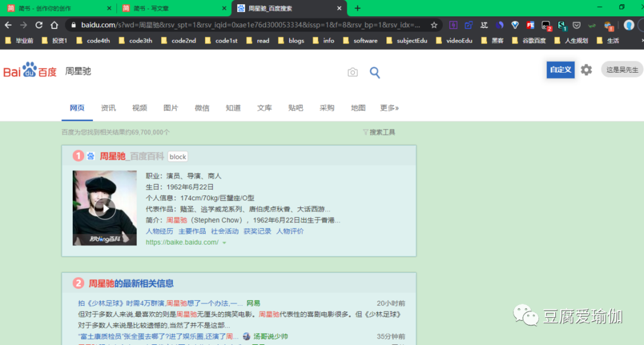Image resolution: width=644 pixels, height=345 pixels.
Task: Click the 这是吴先生 user button
Action: click(x=622, y=70)
